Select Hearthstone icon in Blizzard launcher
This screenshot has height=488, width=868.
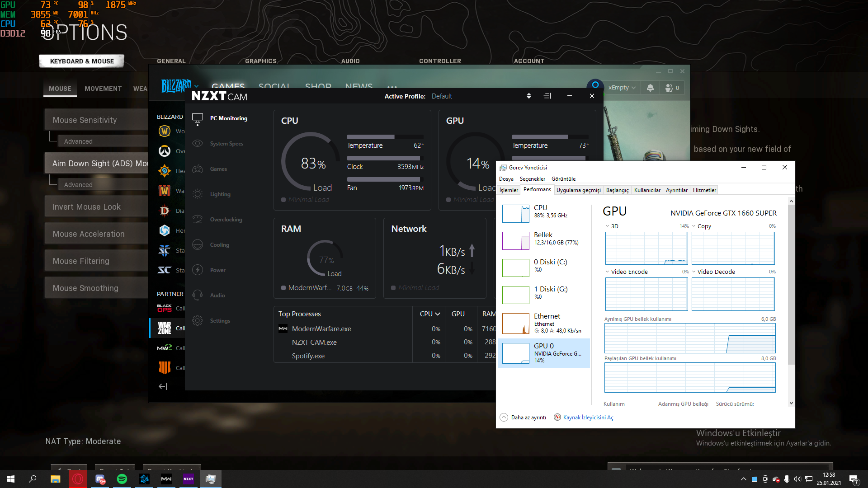click(x=165, y=171)
